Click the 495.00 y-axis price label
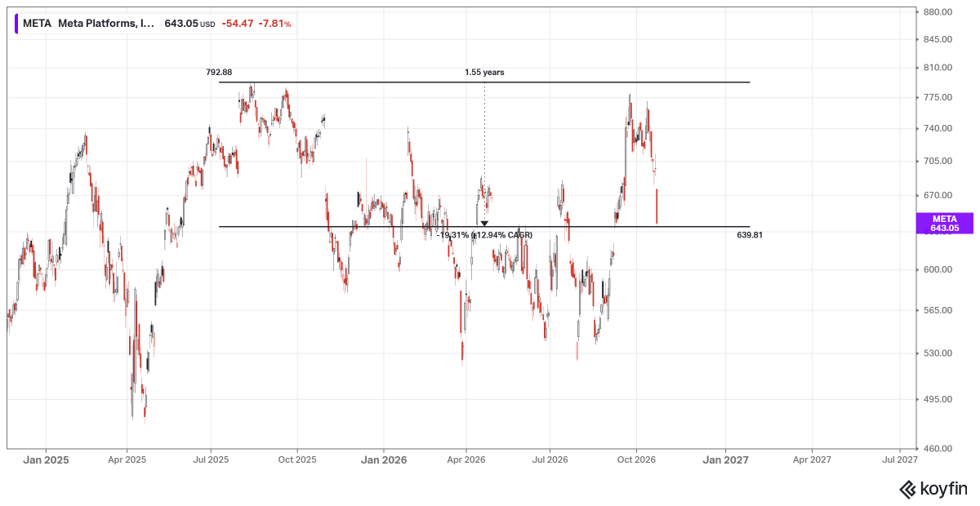The image size is (980, 506). point(938,399)
